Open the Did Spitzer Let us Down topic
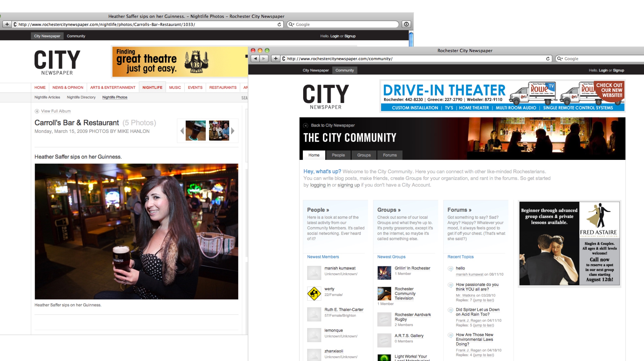The image size is (644, 361). [x=477, y=312]
